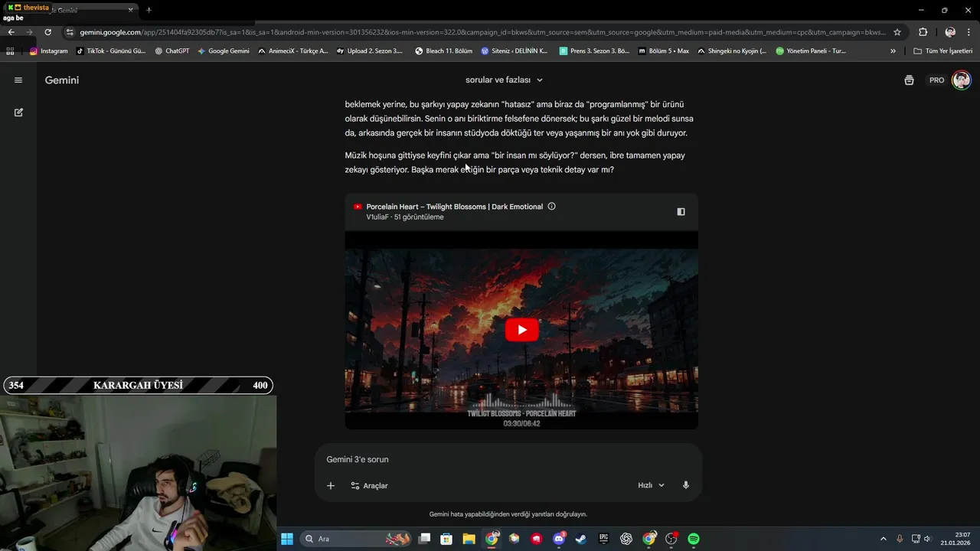This screenshot has height=551, width=980.
Task: Bookmark this page with the star icon
Action: pos(897,32)
